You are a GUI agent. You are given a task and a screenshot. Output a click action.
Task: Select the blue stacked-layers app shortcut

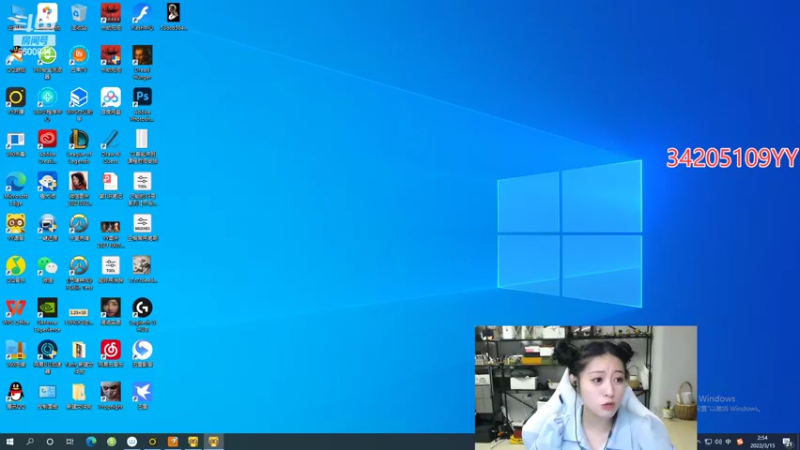79,104
